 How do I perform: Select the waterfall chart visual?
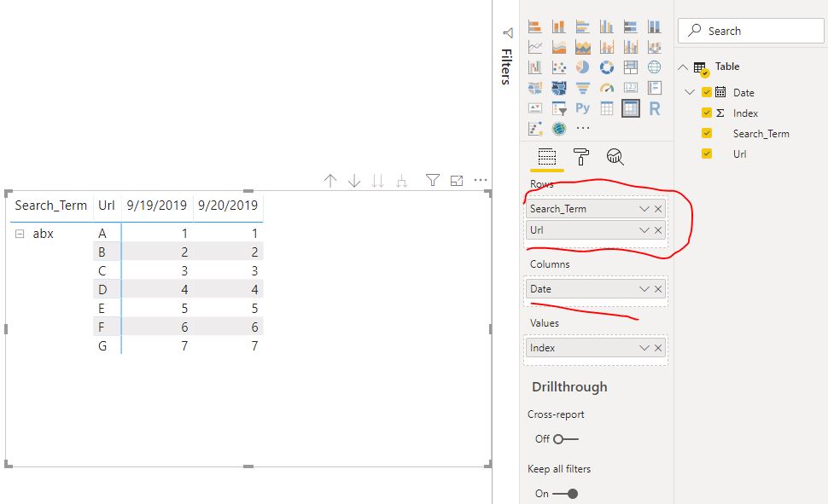coord(535,67)
